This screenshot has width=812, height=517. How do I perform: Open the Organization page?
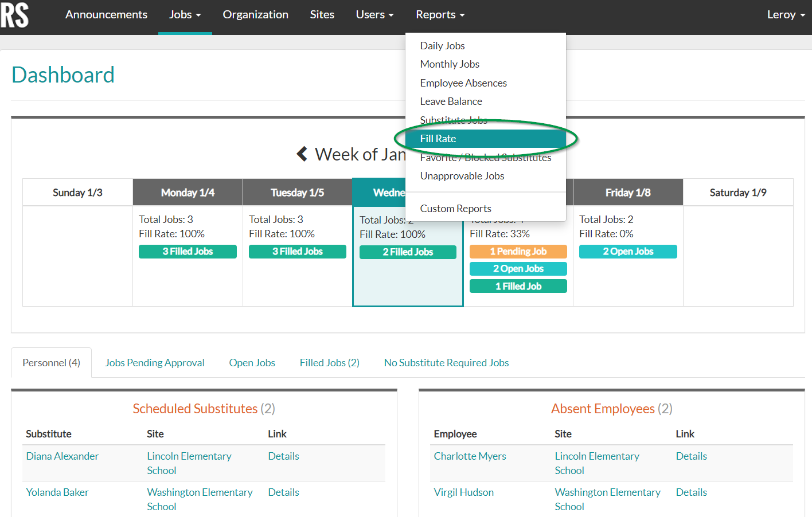pyautogui.click(x=255, y=15)
